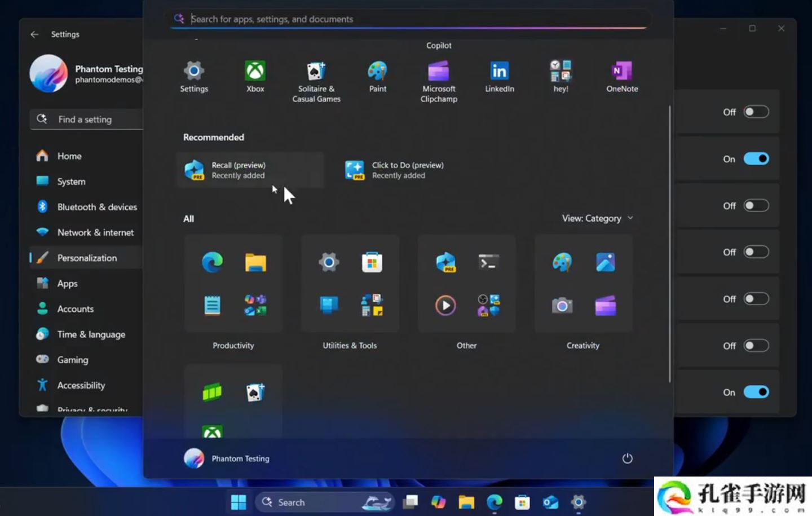Click the power button in Start menu

pyautogui.click(x=627, y=458)
